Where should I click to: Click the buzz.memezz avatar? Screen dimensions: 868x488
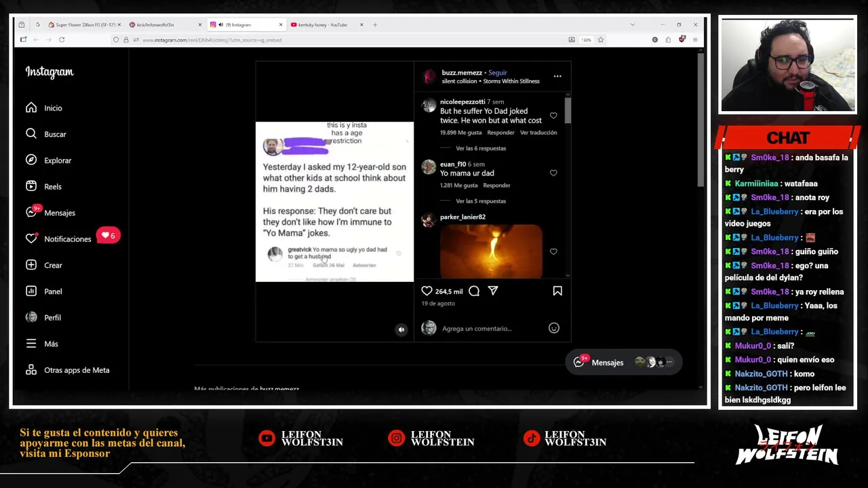[x=429, y=77]
